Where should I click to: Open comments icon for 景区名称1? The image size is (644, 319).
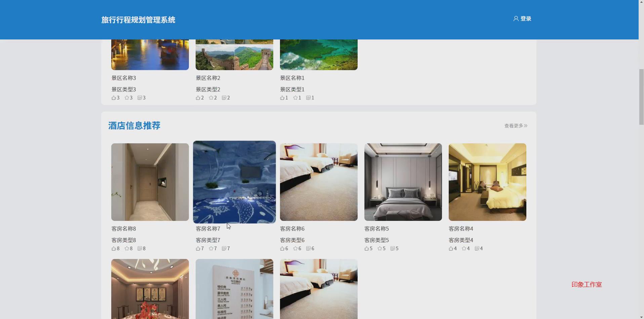point(309,98)
